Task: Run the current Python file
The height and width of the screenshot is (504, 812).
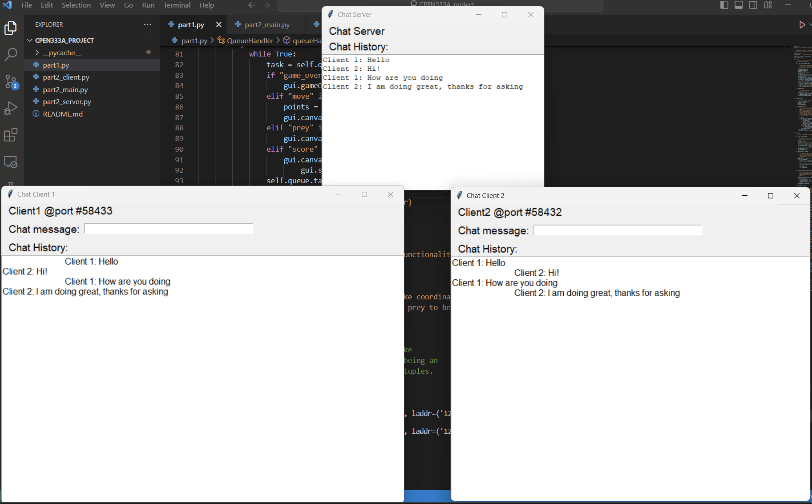Action: pos(802,24)
